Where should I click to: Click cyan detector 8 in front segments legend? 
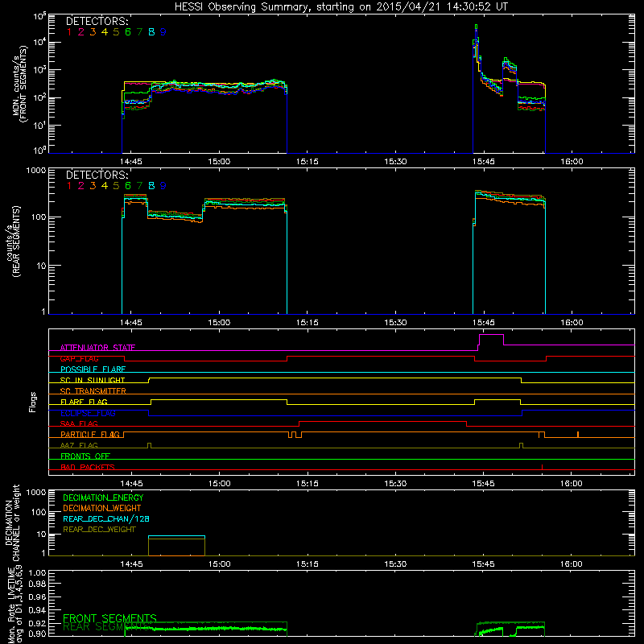point(151,32)
